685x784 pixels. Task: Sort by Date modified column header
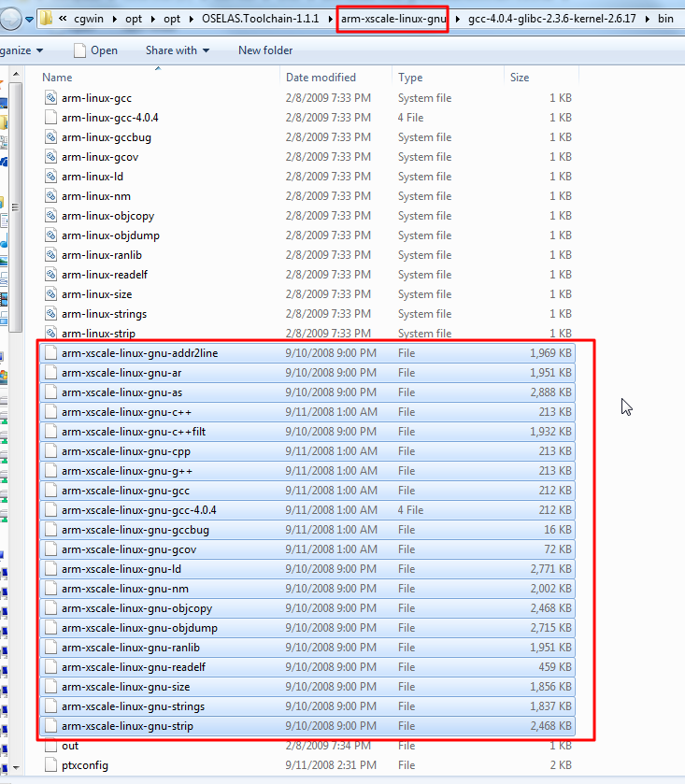pyautogui.click(x=336, y=78)
